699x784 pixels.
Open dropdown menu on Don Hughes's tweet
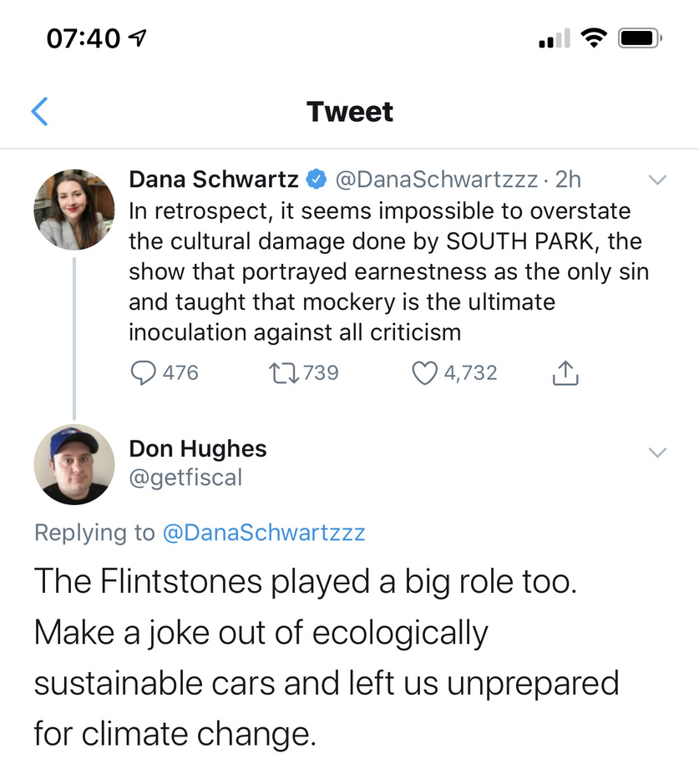(x=658, y=453)
